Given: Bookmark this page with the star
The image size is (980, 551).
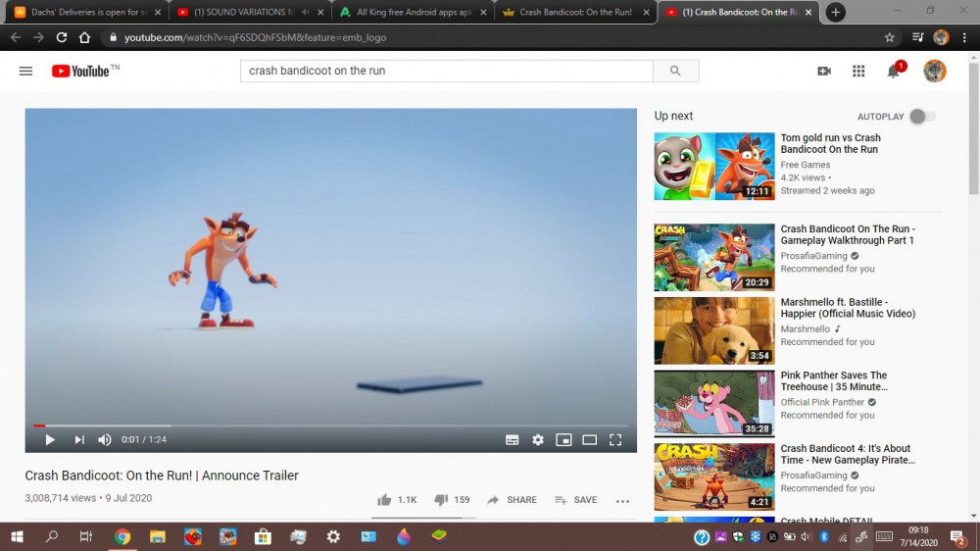Looking at the screenshot, I should click(890, 37).
